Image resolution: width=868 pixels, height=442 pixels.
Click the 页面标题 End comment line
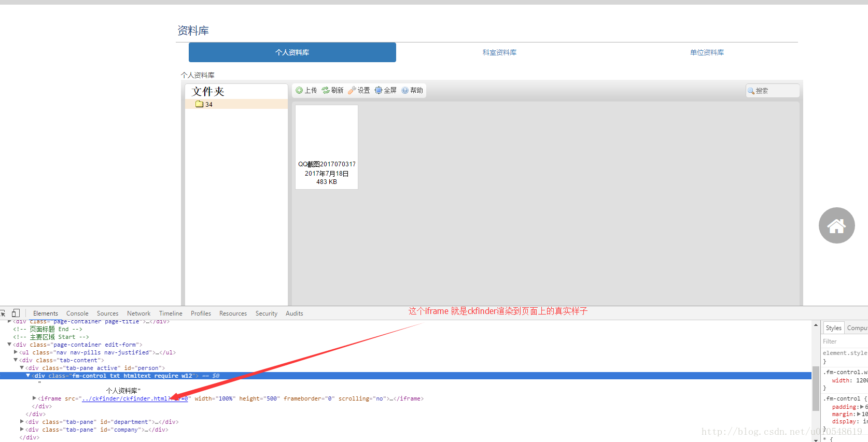coord(48,329)
